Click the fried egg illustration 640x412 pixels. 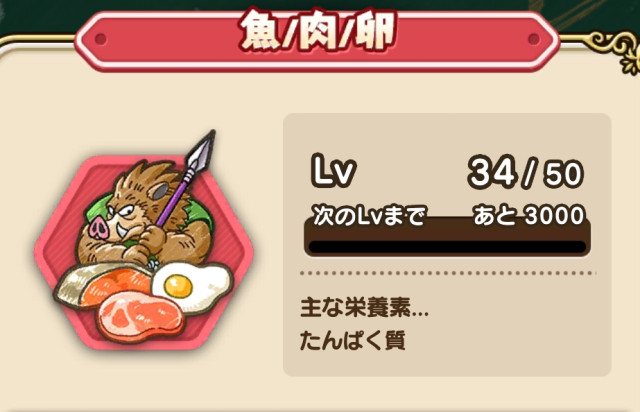[x=192, y=287]
